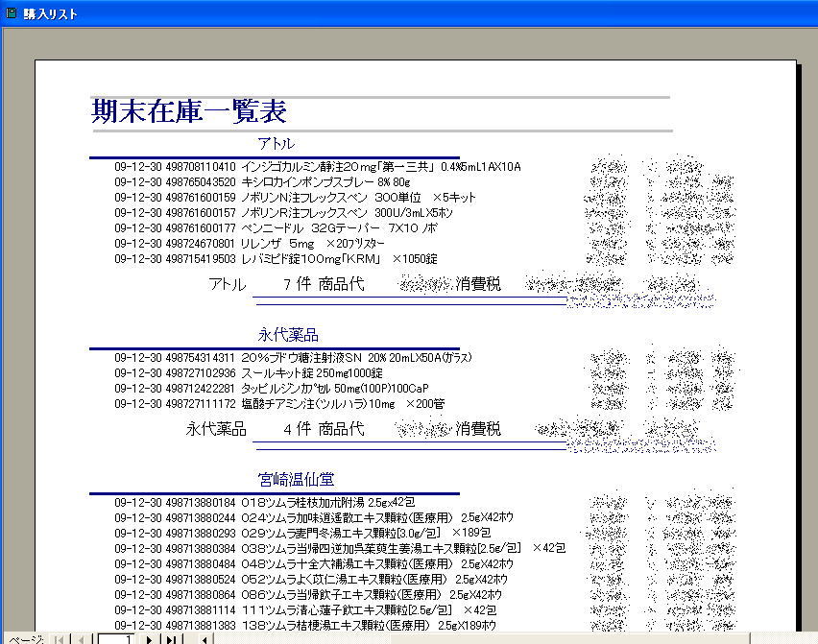The image size is (818, 644).
Task: Select the 086ツムラ当帰飲子 row
Action: tap(308, 594)
